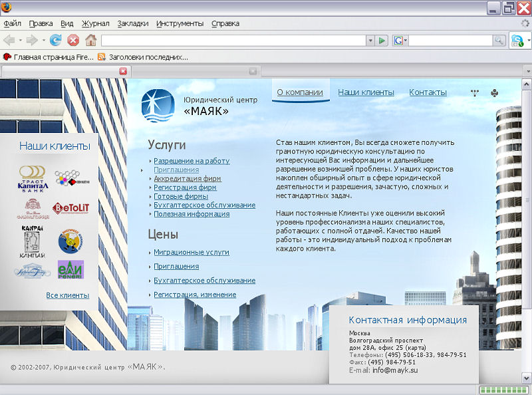The image size is (532, 395).
Task: Open Главная страница Firefox bookmark
Action: pyautogui.click(x=49, y=57)
